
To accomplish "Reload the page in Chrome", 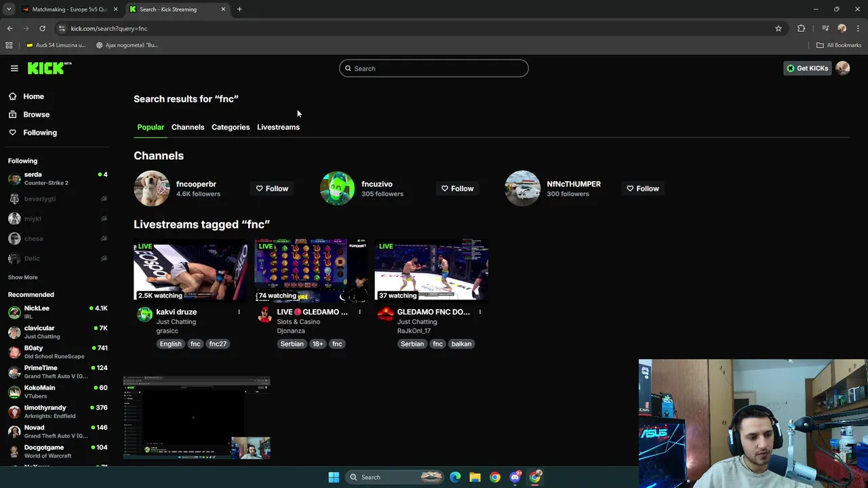I will coord(42,28).
